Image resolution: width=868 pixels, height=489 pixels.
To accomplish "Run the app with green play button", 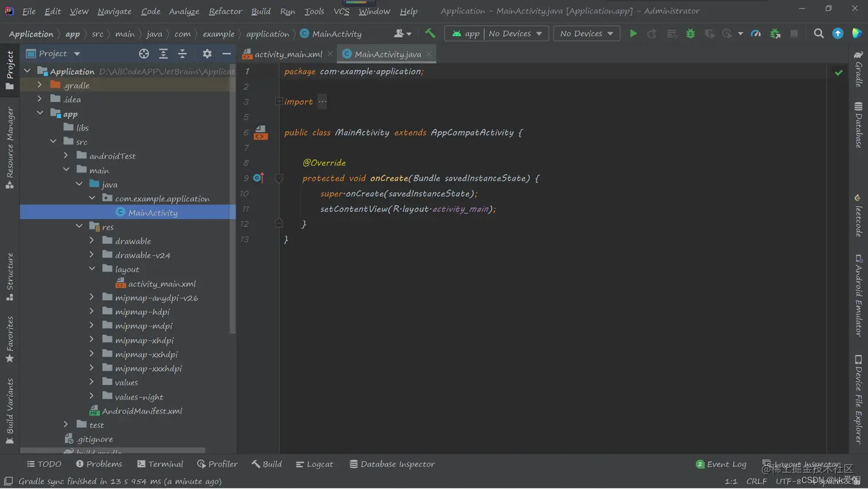I will pos(633,34).
